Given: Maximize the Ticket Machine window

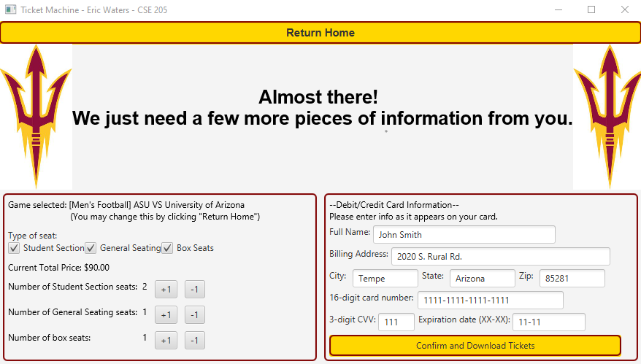Looking at the screenshot, I should coord(591,9).
